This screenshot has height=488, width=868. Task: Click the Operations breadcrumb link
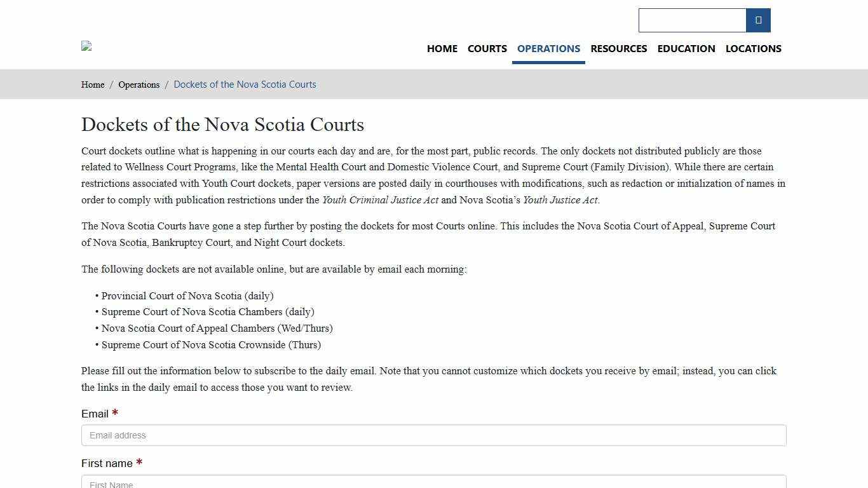coord(139,85)
